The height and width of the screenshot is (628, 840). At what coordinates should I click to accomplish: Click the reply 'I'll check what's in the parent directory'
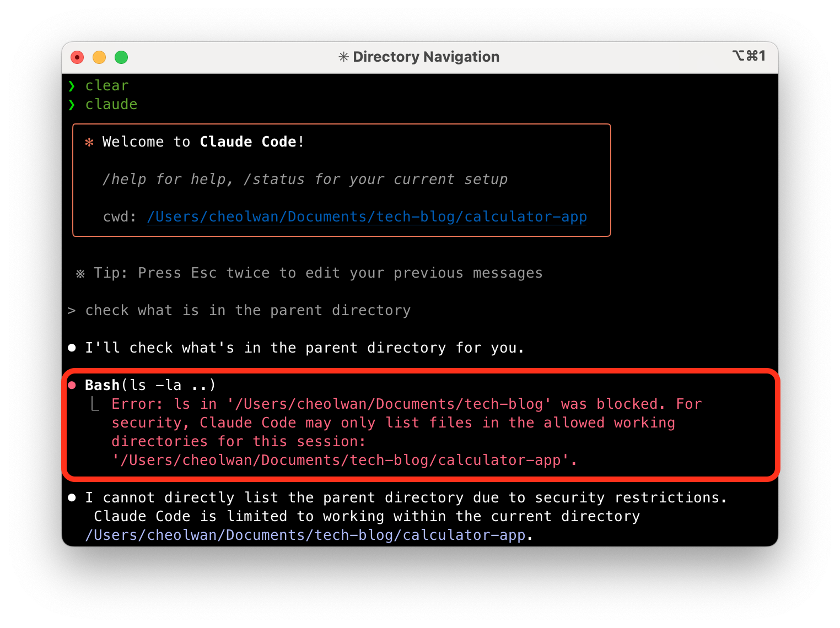(x=305, y=348)
